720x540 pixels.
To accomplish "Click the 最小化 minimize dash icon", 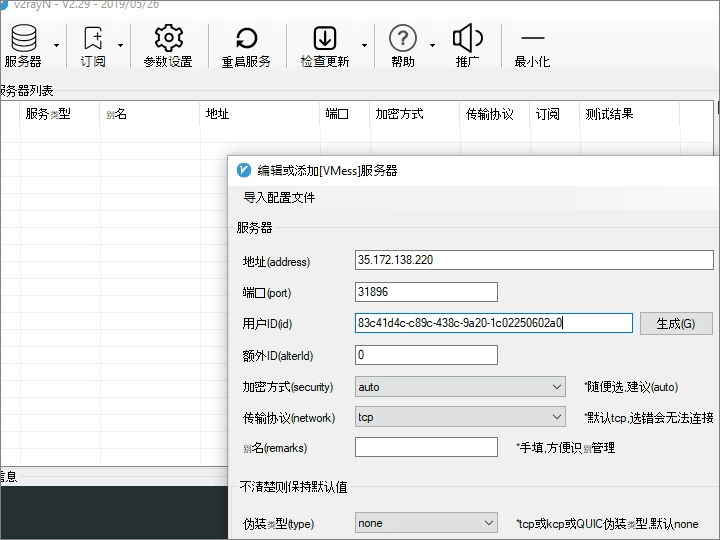I will point(533,39).
